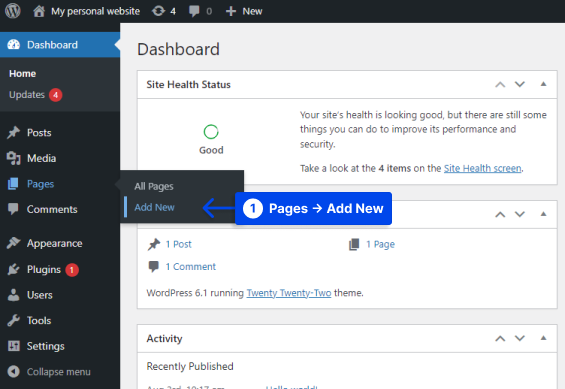
Task: Open the Site Health screen link
Action: coord(482,168)
